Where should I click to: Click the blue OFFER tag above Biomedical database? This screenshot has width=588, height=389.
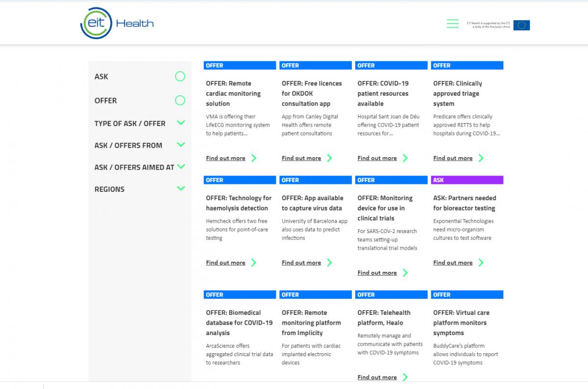click(240, 295)
